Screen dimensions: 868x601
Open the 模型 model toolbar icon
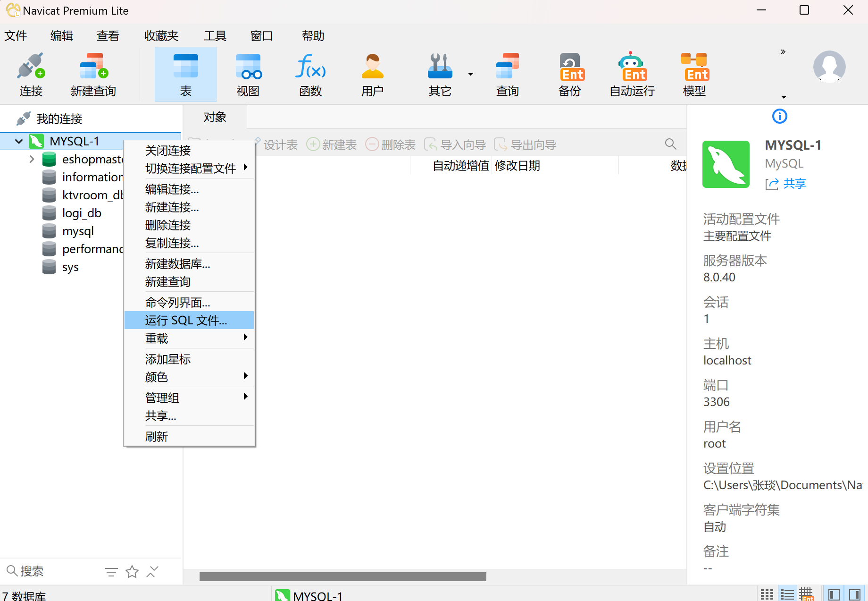(x=694, y=75)
